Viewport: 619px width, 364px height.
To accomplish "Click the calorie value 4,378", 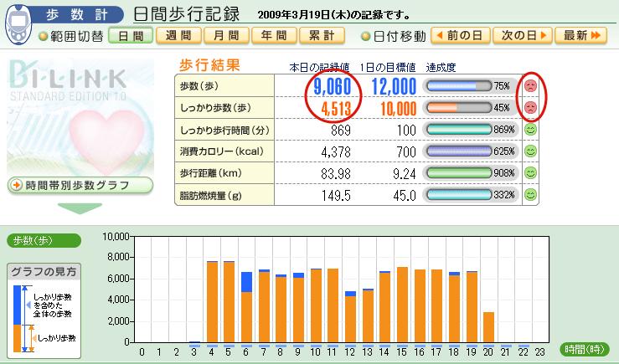I will coord(336,151).
